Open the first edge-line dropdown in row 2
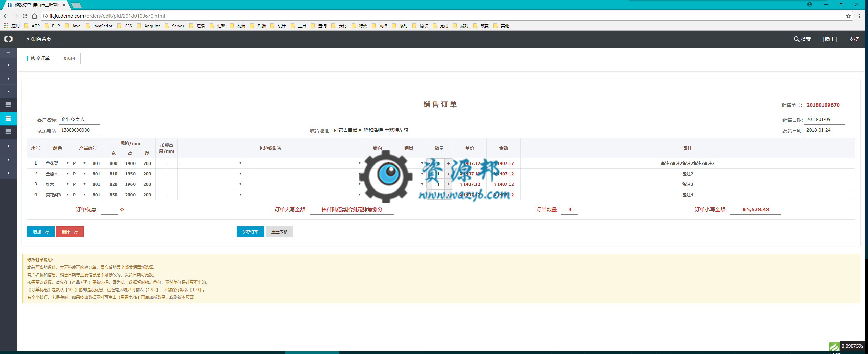Viewport: 868px width, 354px height. (x=211, y=174)
